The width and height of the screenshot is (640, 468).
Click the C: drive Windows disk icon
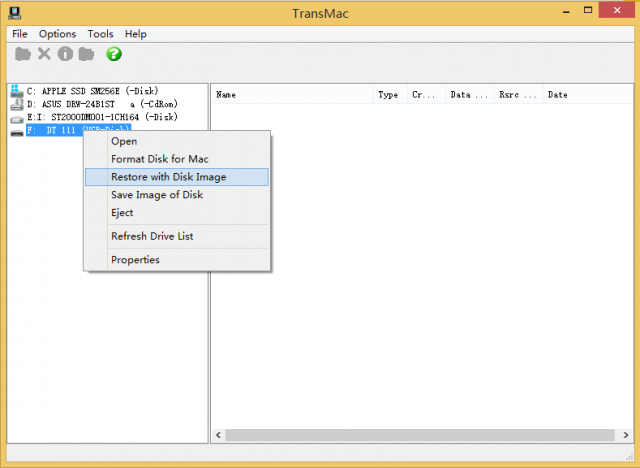[17, 91]
